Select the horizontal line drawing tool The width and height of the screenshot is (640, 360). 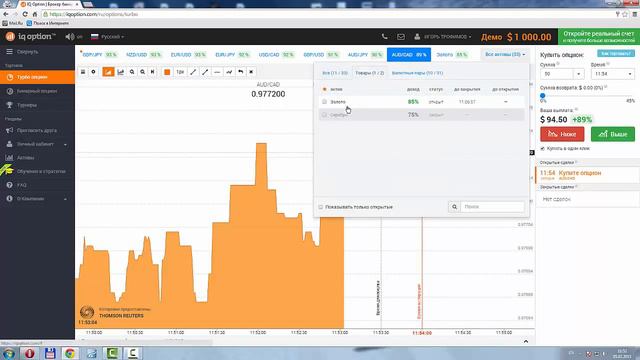217,72
